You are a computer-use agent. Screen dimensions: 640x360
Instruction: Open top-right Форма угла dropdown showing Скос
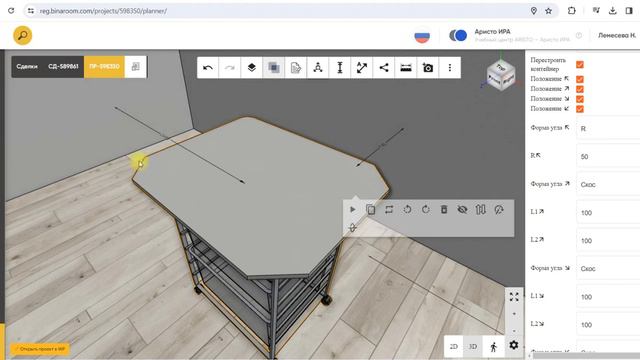coord(608,184)
